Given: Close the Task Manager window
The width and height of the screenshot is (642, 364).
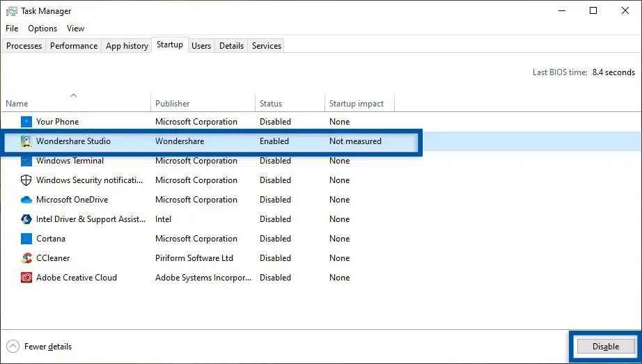Looking at the screenshot, I should point(625,11).
